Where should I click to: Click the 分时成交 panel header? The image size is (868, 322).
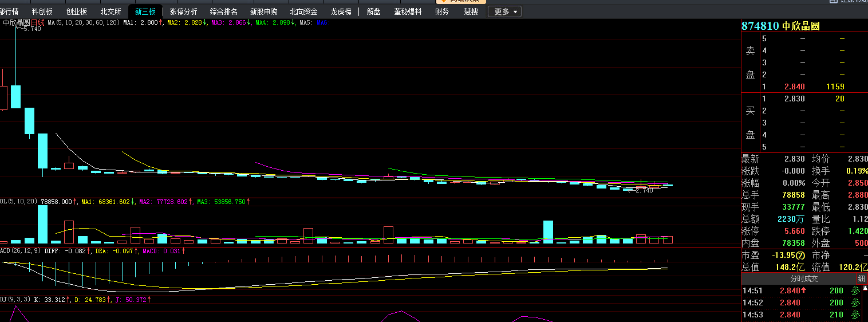(804, 278)
